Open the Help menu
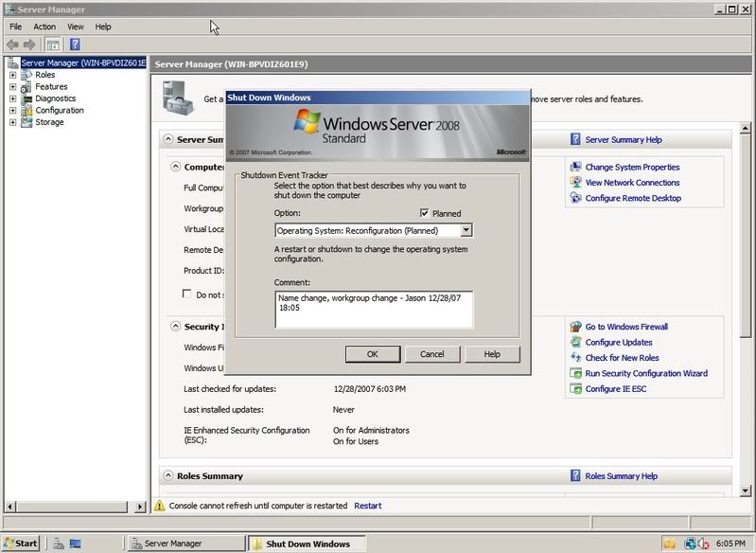 click(x=103, y=27)
